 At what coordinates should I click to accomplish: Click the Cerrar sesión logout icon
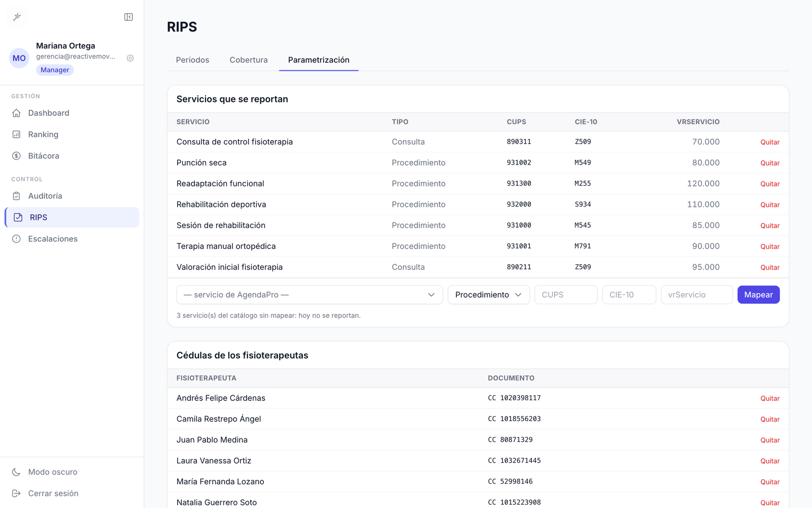16,493
